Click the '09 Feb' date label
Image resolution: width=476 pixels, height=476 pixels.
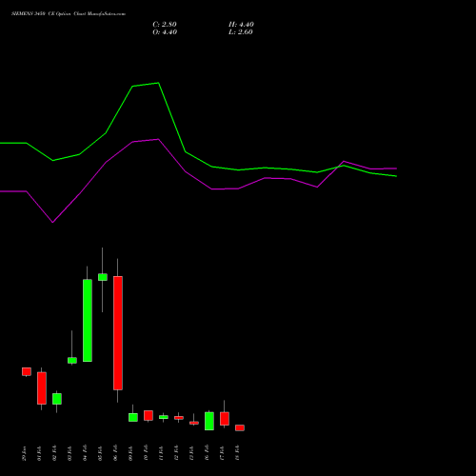click(131, 453)
